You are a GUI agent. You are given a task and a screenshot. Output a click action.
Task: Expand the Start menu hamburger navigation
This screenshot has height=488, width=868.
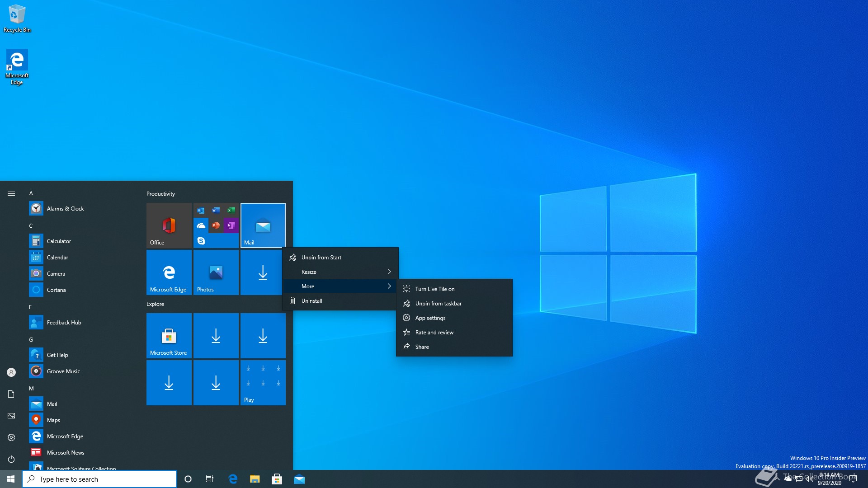coord(11,193)
